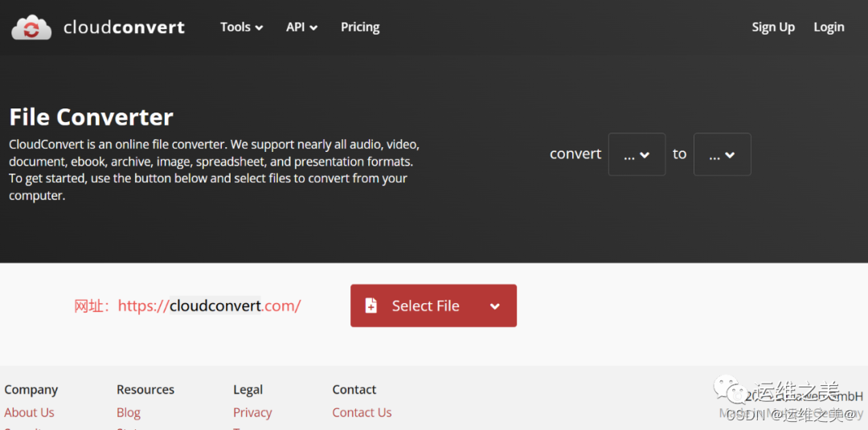Open the Privacy link under Legal

[252, 413]
